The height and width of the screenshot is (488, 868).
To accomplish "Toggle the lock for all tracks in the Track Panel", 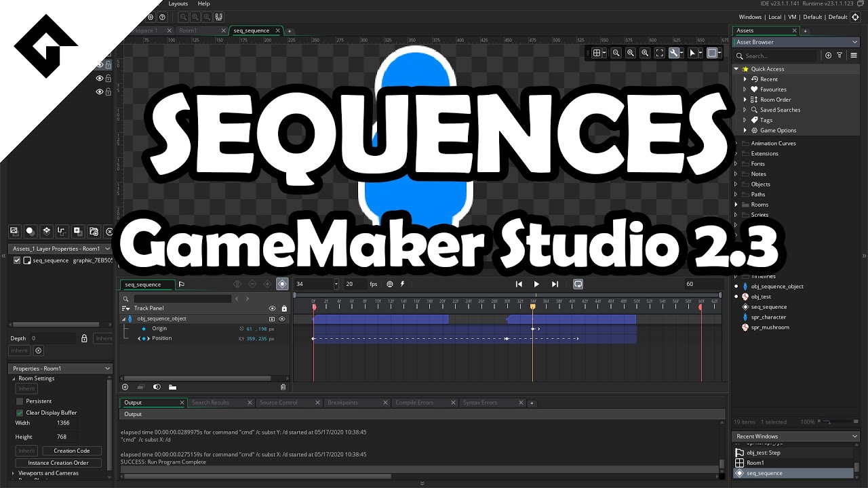I will pos(283,308).
